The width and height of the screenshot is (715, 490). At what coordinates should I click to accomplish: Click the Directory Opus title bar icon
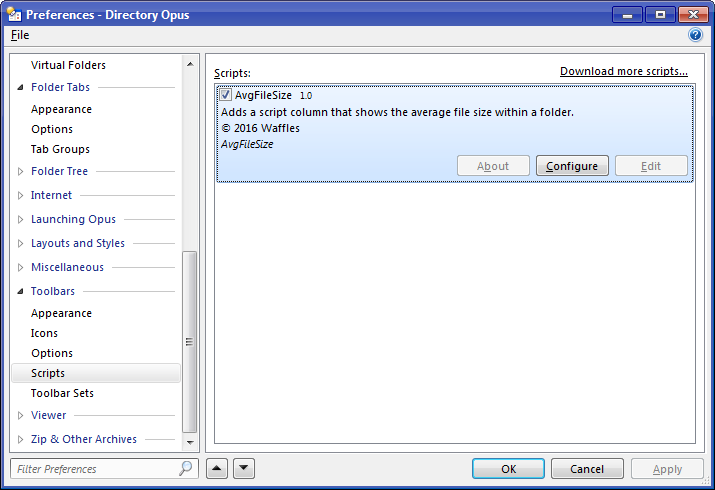tap(14, 15)
